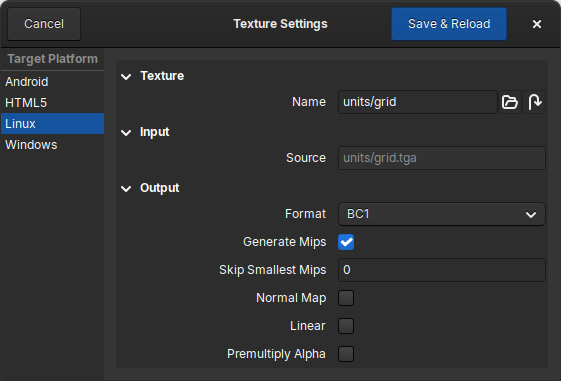Select HTML5 target platform
This screenshot has width=561, height=381.
(52, 103)
